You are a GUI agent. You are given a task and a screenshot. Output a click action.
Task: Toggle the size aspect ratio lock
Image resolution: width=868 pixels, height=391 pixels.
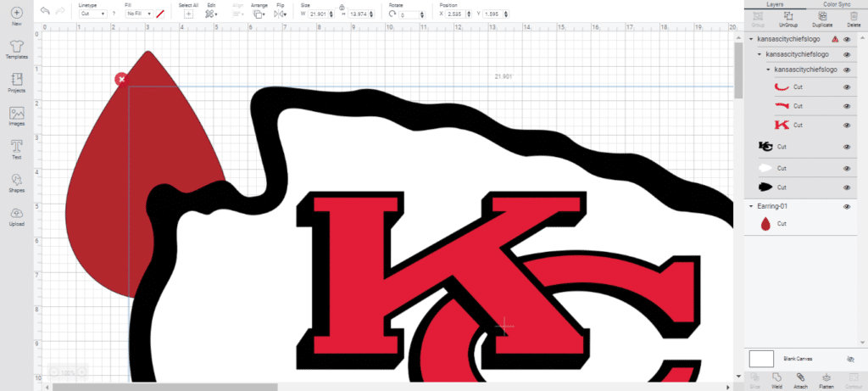pyautogui.click(x=342, y=7)
